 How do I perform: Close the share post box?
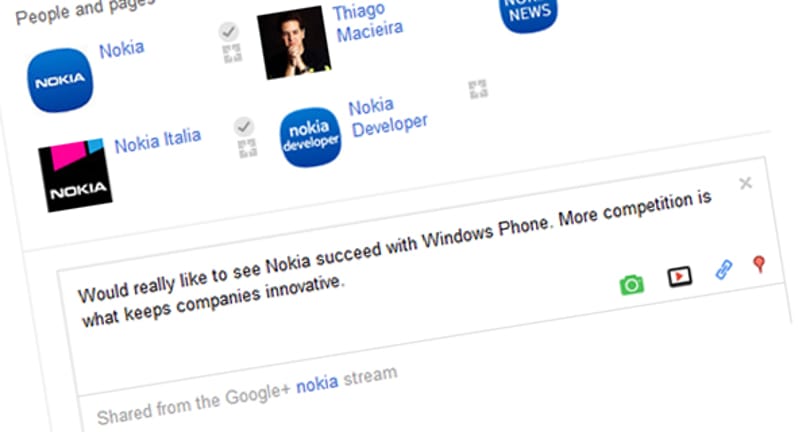click(745, 183)
